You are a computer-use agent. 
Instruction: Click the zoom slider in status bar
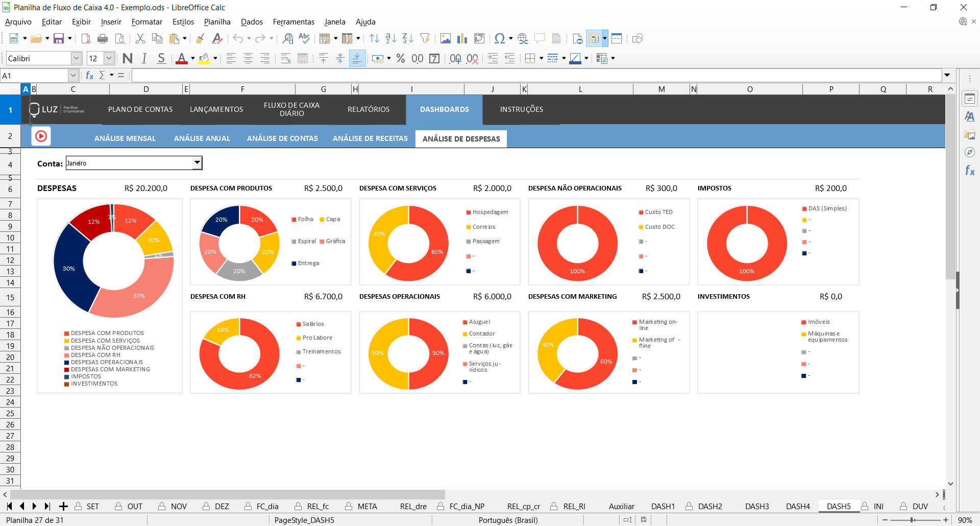[912, 520]
